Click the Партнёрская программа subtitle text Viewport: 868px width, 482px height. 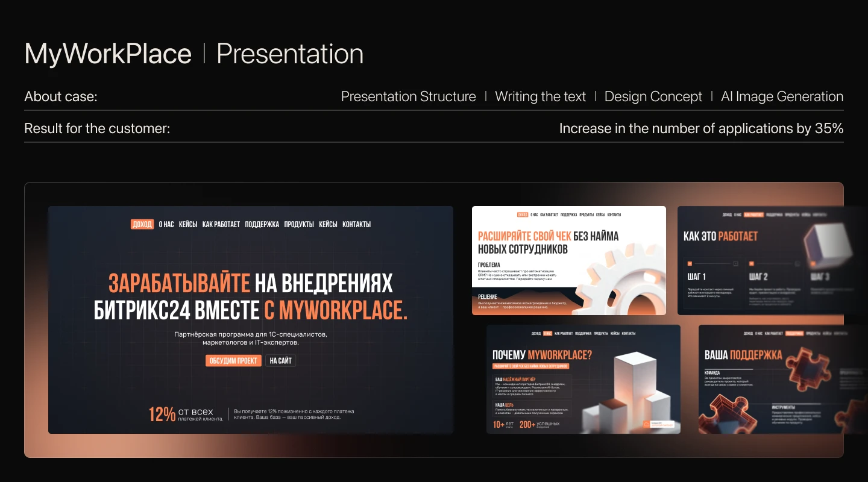(251, 338)
